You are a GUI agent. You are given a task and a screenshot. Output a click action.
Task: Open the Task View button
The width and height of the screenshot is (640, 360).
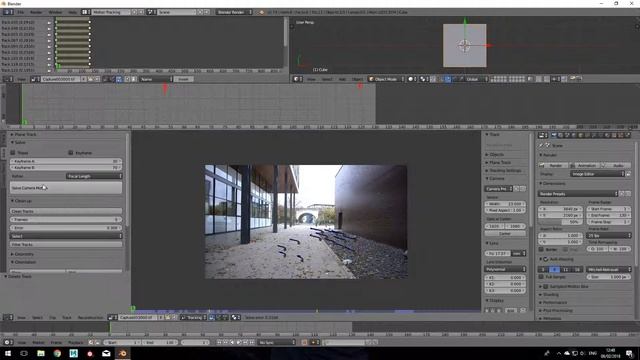[x=24, y=353]
